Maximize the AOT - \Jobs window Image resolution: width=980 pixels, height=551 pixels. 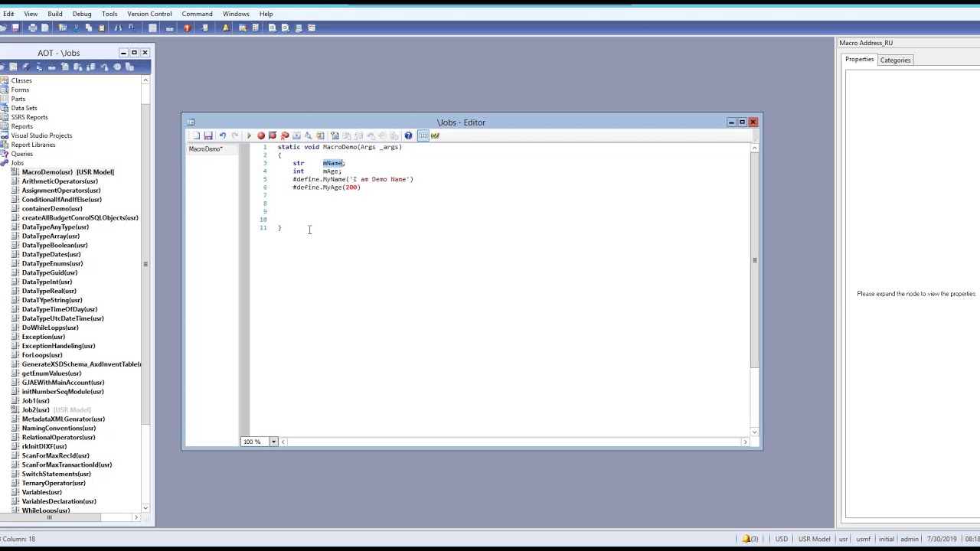(x=134, y=53)
